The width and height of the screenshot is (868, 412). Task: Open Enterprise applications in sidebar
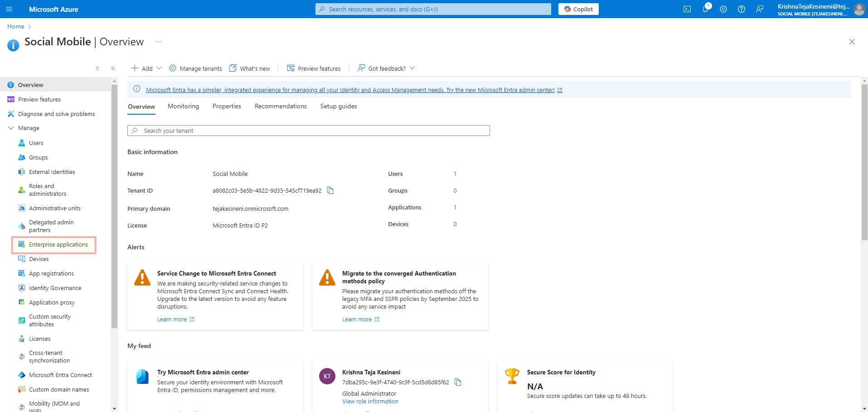point(58,245)
